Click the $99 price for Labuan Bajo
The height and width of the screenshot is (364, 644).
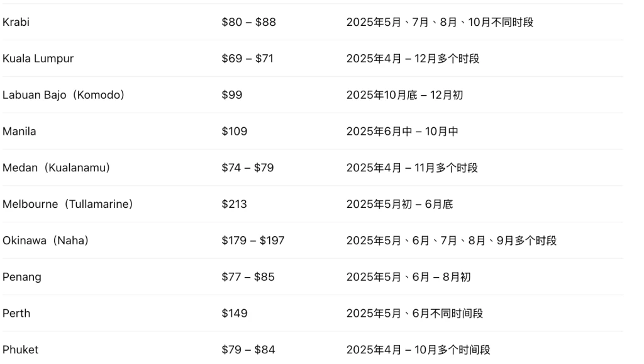coord(231,95)
